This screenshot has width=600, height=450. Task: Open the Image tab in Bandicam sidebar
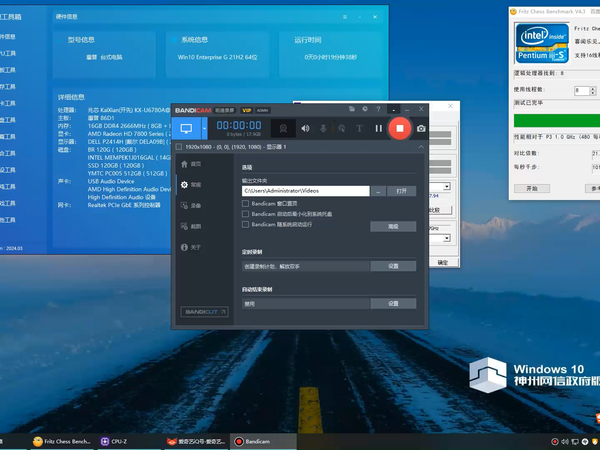(x=191, y=226)
